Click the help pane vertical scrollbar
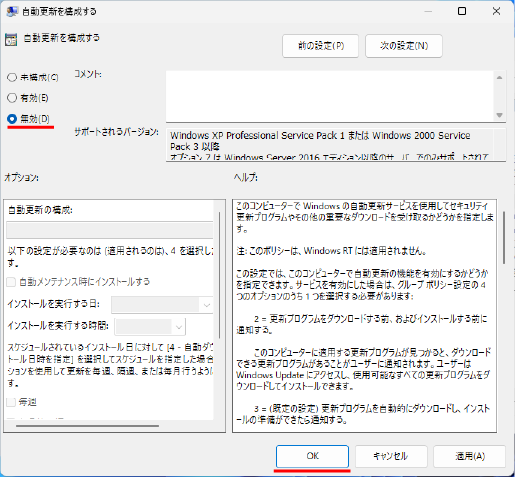 point(504,237)
